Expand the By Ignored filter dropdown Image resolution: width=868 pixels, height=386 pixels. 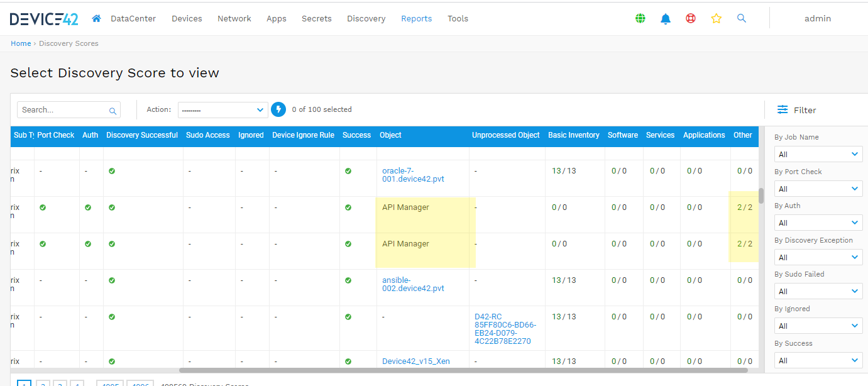pyautogui.click(x=818, y=326)
